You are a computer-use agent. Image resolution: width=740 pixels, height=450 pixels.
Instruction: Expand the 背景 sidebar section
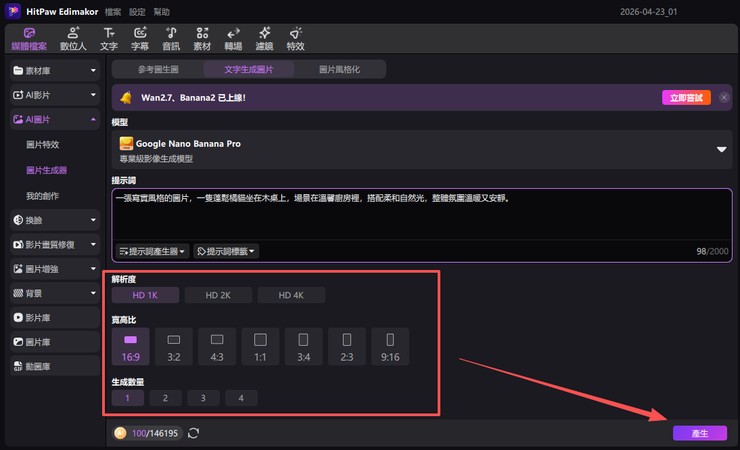[55, 293]
